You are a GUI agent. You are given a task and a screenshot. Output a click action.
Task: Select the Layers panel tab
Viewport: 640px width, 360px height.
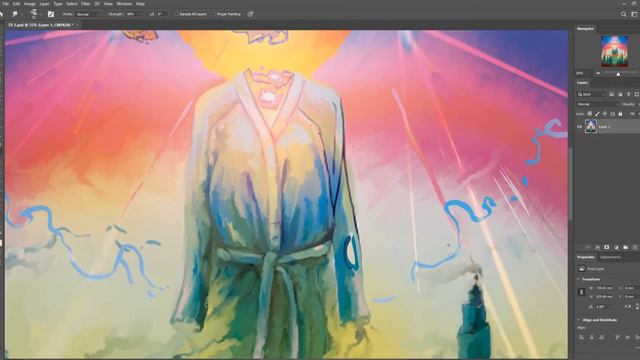click(582, 82)
